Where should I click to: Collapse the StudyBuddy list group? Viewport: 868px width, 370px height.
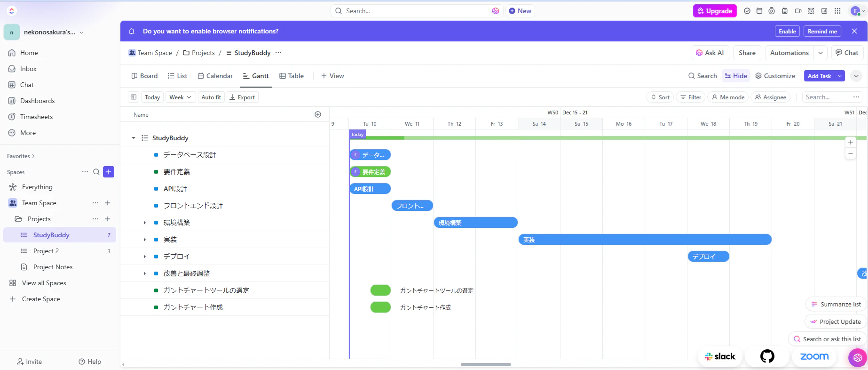tap(134, 138)
